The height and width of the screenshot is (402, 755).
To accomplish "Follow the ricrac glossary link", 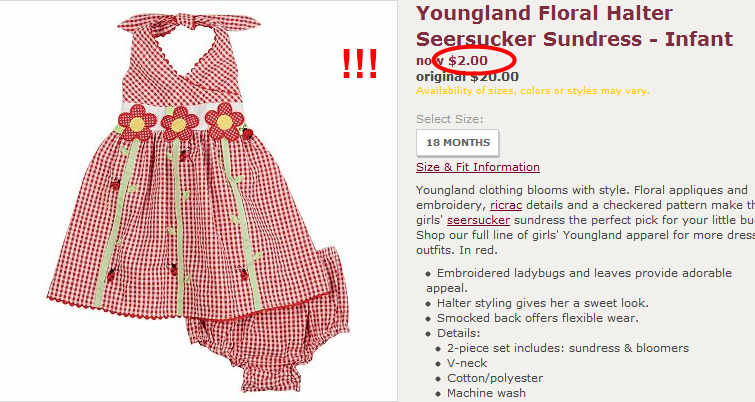I will (506, 205).
